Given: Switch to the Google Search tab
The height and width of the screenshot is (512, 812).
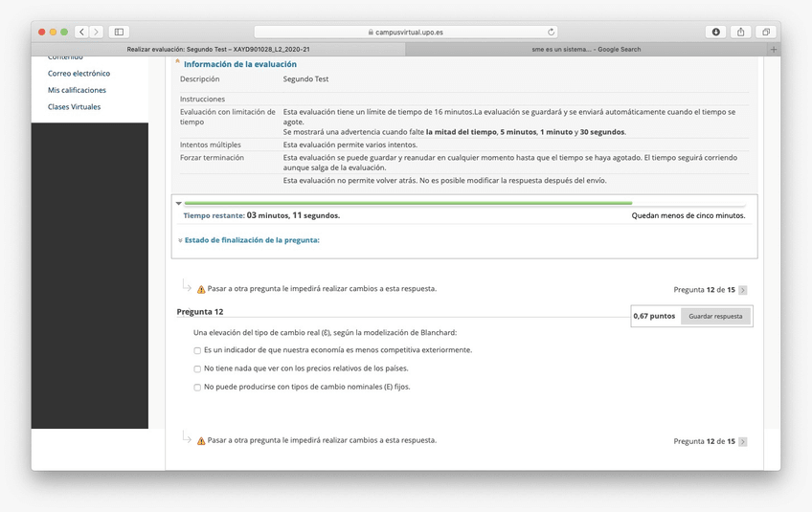Looking at the screenshot, I should (586, 49).
